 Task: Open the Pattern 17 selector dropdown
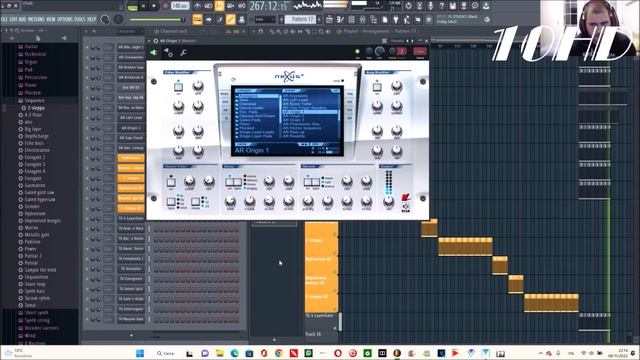tap(302, 19)
